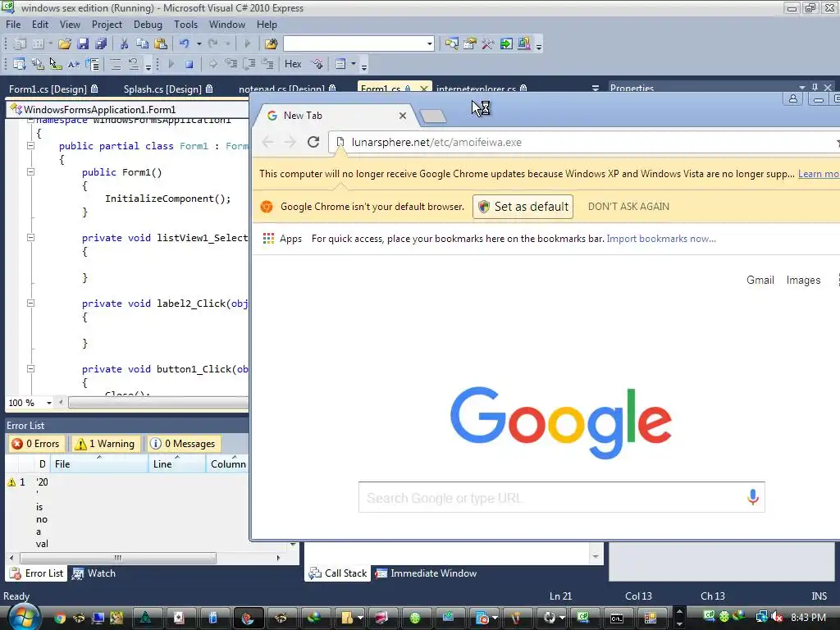The height and width of the screenshot is (630, 840).
Task: Click the Copy icon in the toolbar
Action: (142, 44)
